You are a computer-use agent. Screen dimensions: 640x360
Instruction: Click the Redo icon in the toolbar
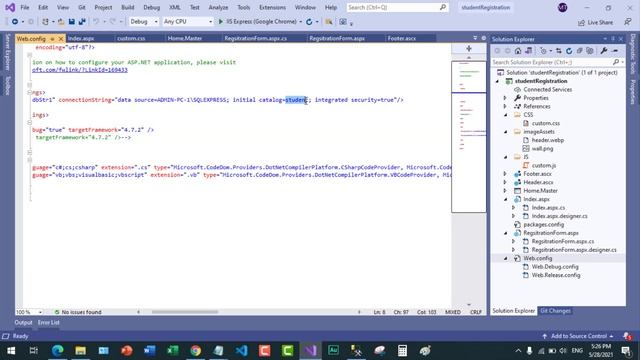click(x=113, y=22)
